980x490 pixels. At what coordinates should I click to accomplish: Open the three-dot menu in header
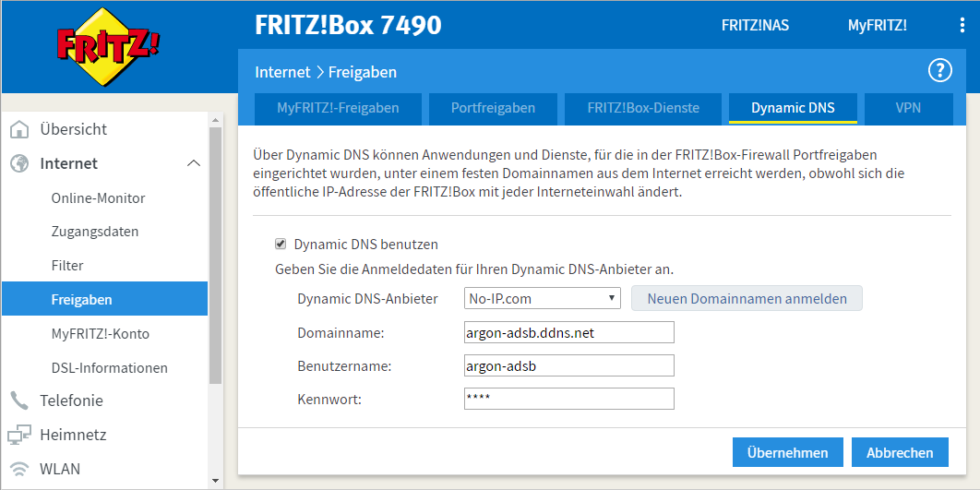pos(962,25)
